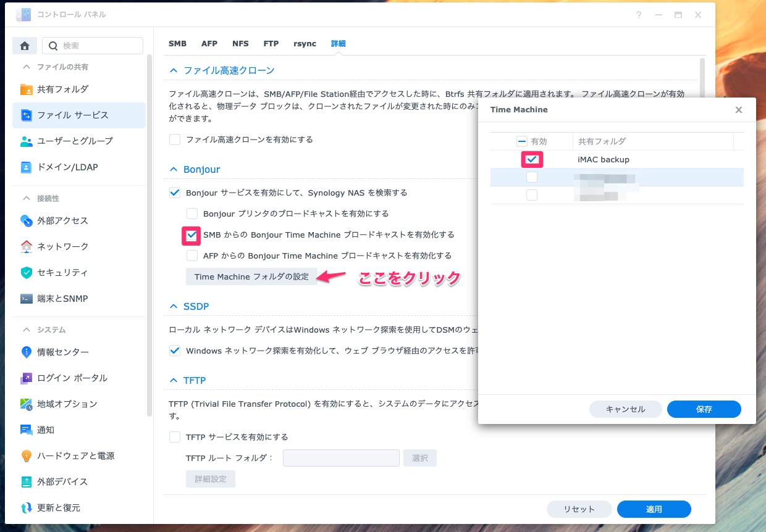The image size is (766, 532).
Task: Collapse the ファイル高速クローン section
Action: tap(174, 70)
